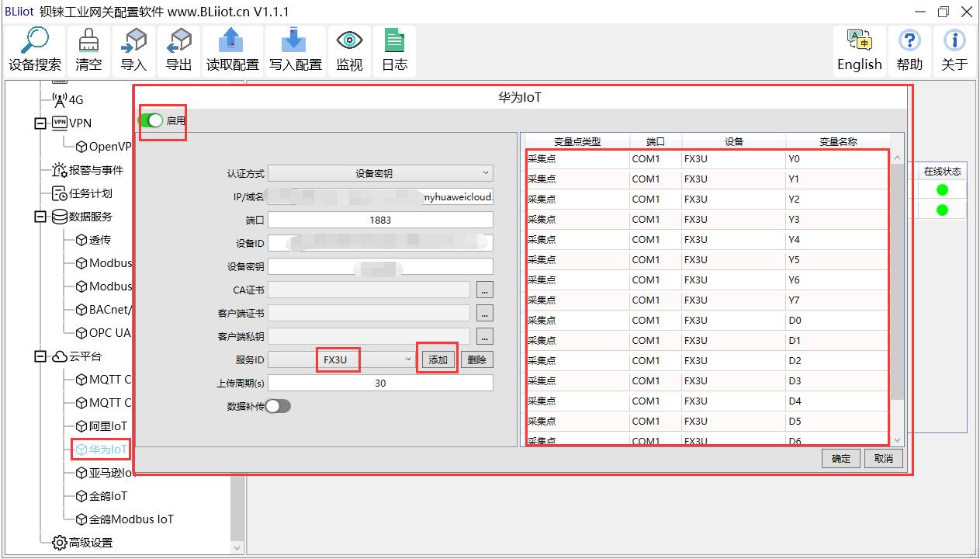Click the 设备 column header
Screen dimensions: 980x559
(734, 141)
